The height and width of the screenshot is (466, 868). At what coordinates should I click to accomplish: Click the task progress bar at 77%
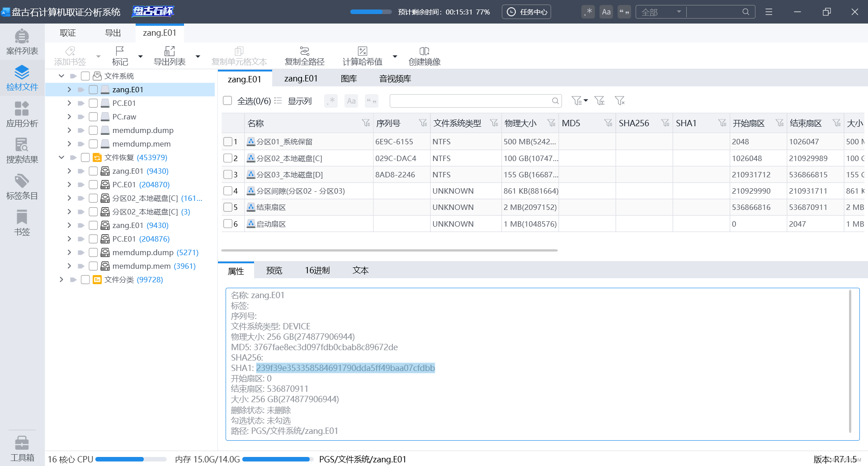[x=371, y=12]
